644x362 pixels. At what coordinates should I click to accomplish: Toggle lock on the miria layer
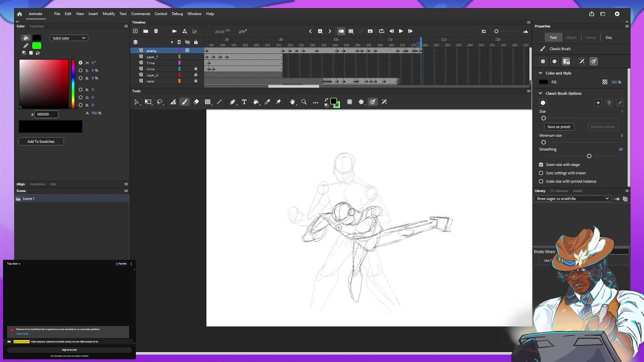click(196, 69)
